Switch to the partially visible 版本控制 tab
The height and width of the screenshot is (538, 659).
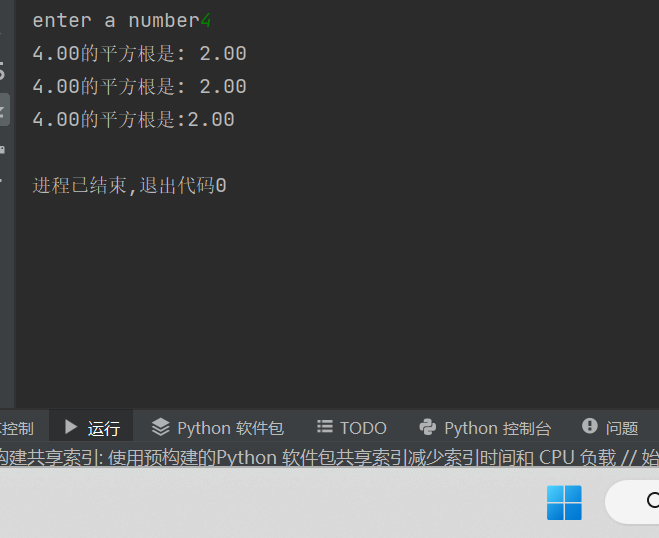[17, 428]
